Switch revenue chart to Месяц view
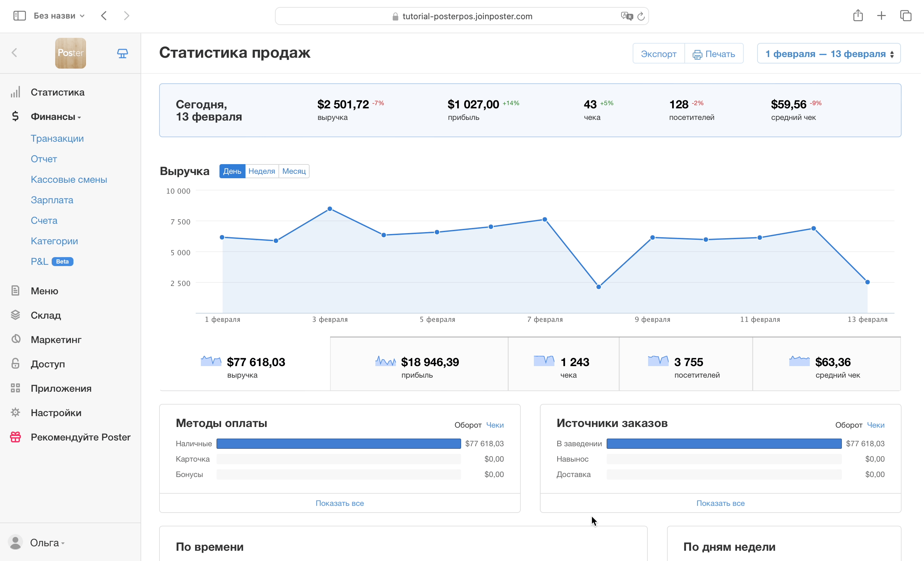Viewport: 924px width, 561px height. pos(294,171)
